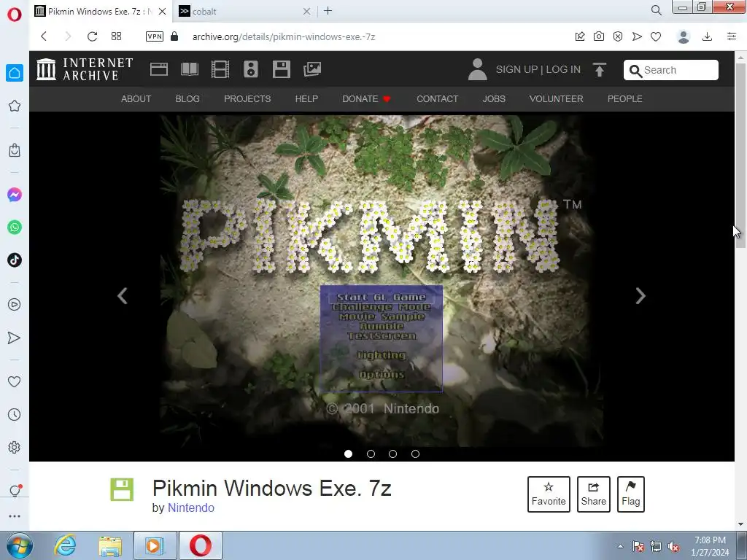Open the Opera sidebar Home icon
Viewport: 747px width, 560px height.
coord(15,73)
